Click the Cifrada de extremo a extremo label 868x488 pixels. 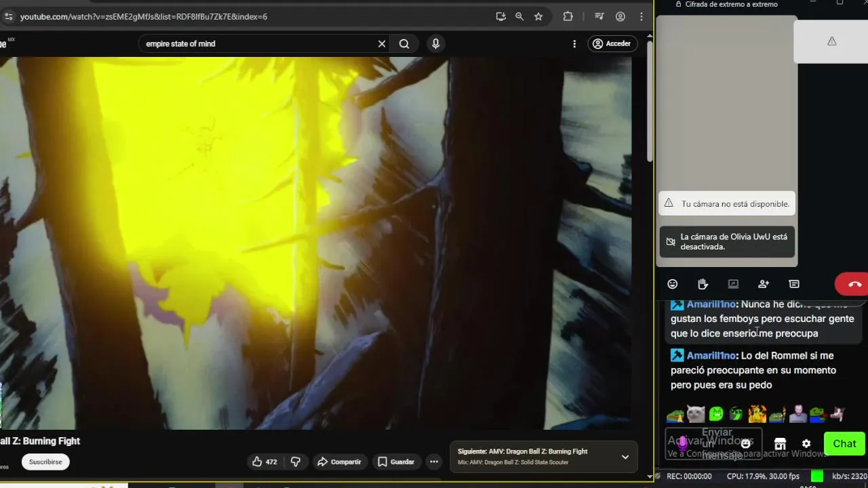tap(731, 4)
